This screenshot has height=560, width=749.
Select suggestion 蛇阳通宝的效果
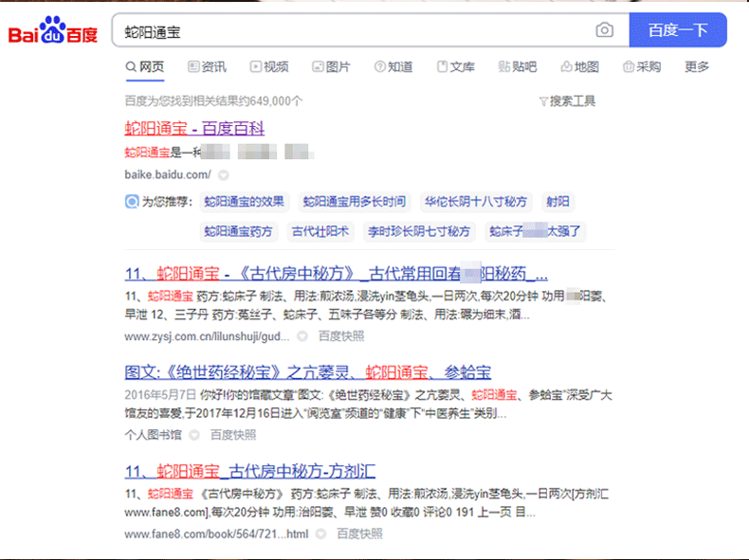point(244,202)
